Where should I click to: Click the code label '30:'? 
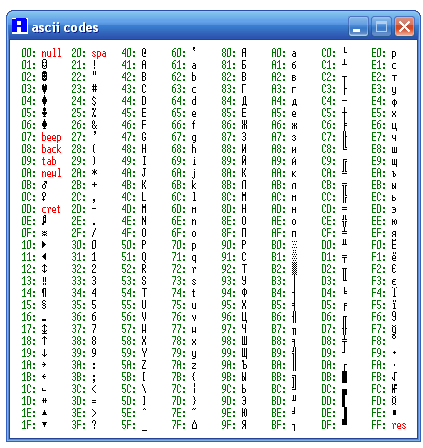(79, 245)
